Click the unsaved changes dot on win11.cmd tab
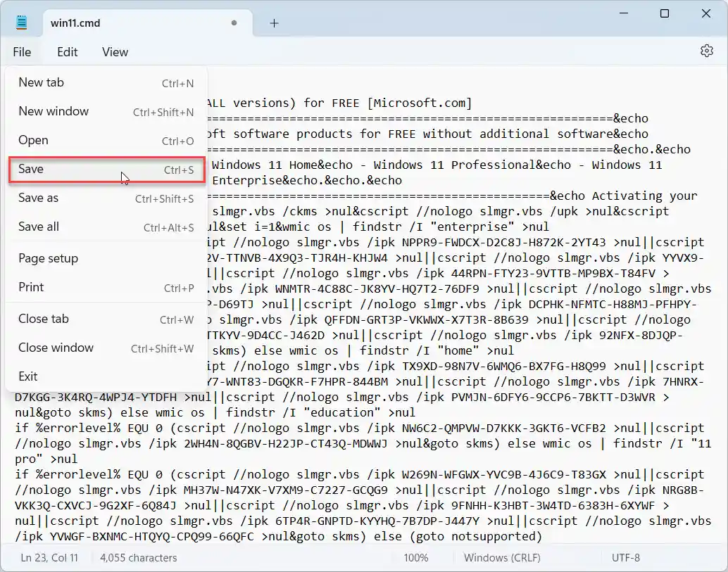Image resolution: width=728 pixels, height=572 pixels. (233, 23)
